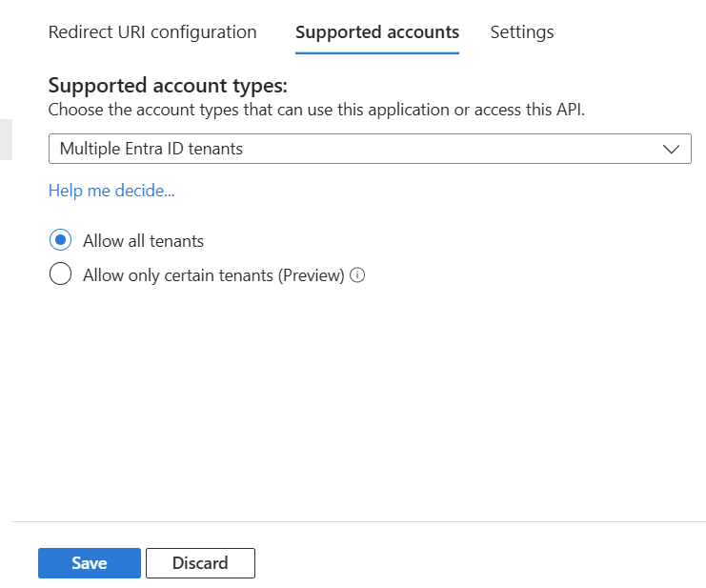706x588 pixels.
Task: Click the 'Choose the account types' description text
Action: point(316,110)
